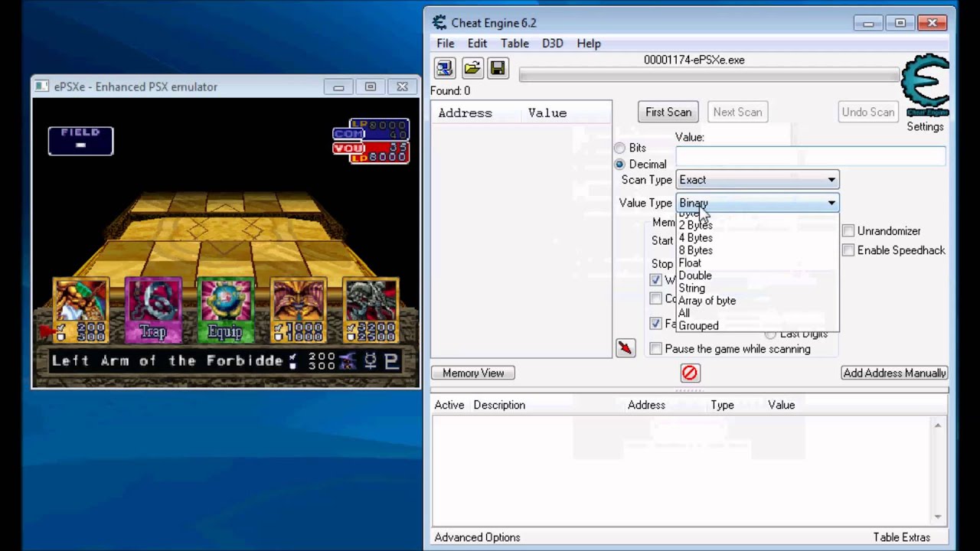Check Pause the game while scanning
The image size is (980, 551).
(655, 349)
